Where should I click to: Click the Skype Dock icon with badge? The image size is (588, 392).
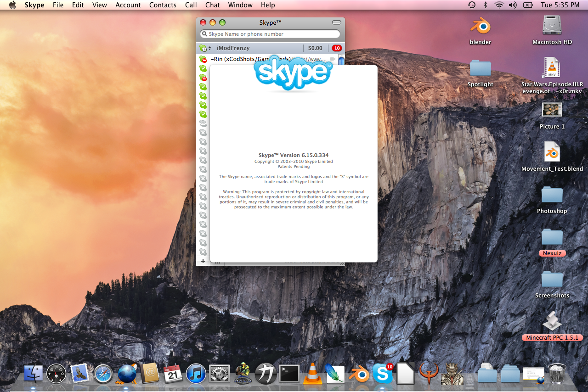383,373
